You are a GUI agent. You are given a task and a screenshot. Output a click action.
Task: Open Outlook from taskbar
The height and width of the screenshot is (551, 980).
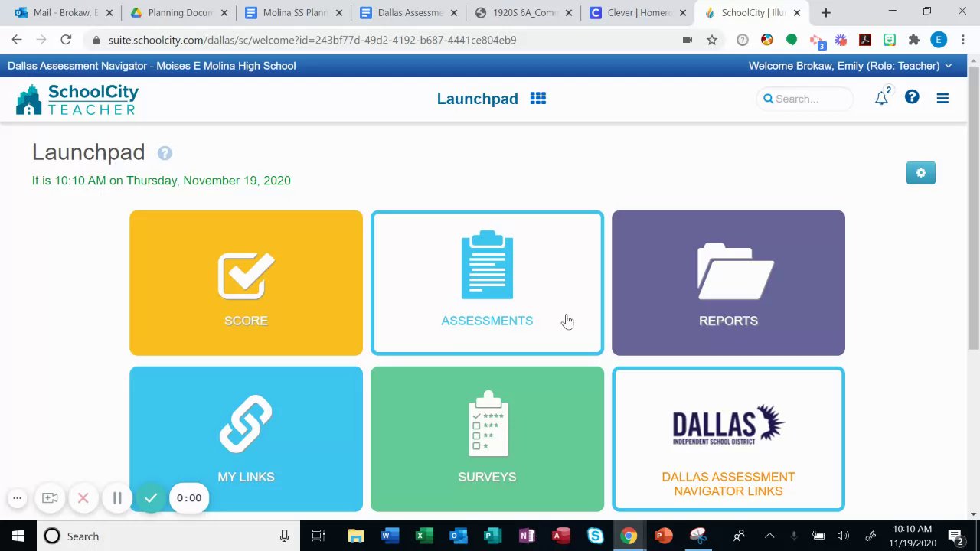tap(459, 536)
